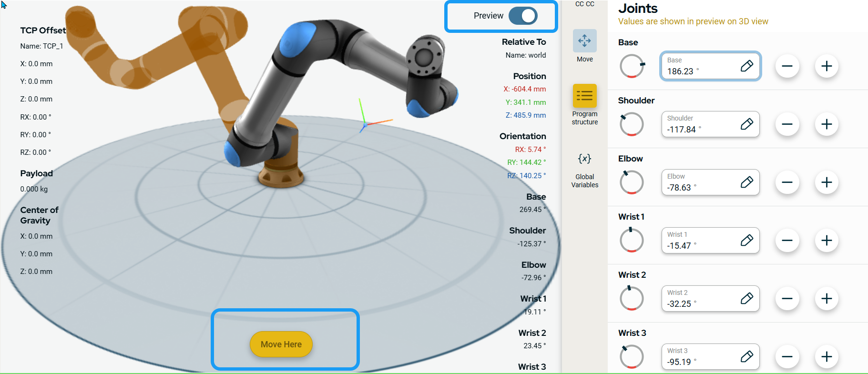868x374 pixels.
Task: Decrease Wrist 2 angle with minus button
Action: (x=787, y=299)
